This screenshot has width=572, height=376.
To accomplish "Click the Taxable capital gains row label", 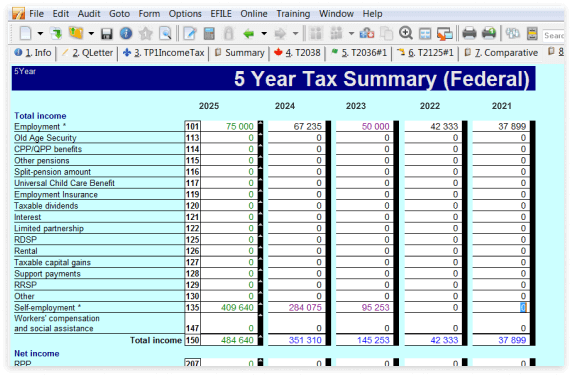I will (53, 263).
